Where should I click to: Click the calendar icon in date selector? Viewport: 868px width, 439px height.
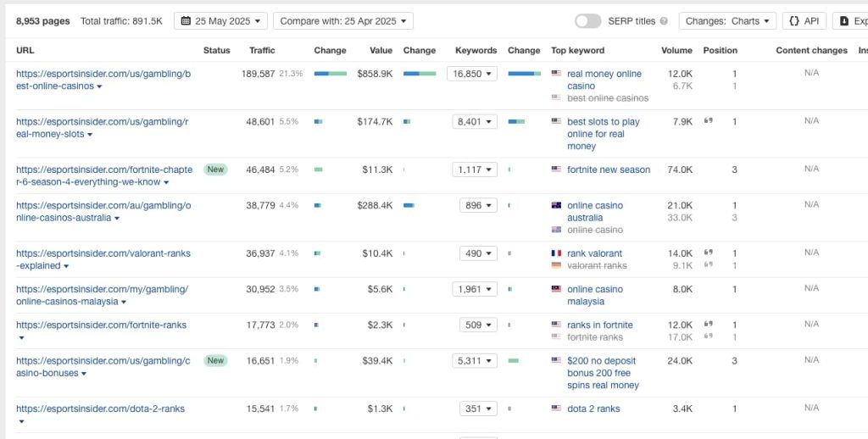click(x=186, y=21)
